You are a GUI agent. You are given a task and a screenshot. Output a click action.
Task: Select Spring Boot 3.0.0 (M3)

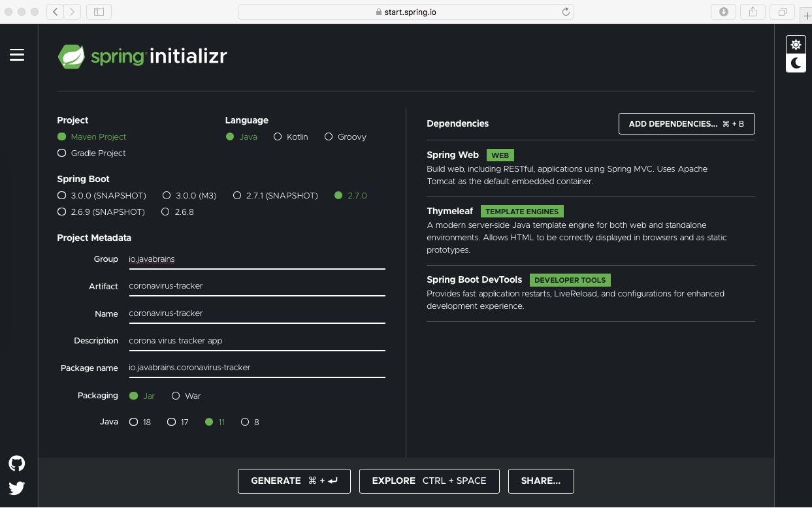click(189, 195)
